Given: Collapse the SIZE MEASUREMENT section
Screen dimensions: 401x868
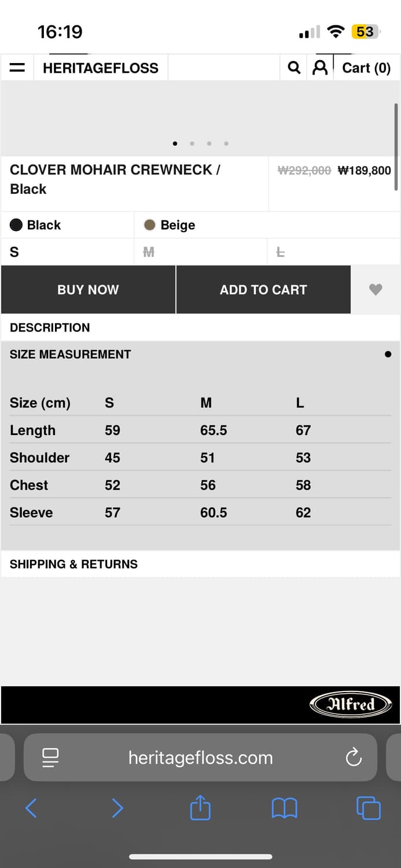Looking at the screenshot, I should pos(71,354).
